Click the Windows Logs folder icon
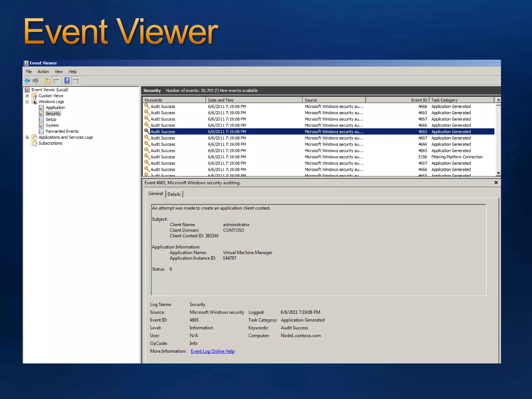 pos(34,102)
